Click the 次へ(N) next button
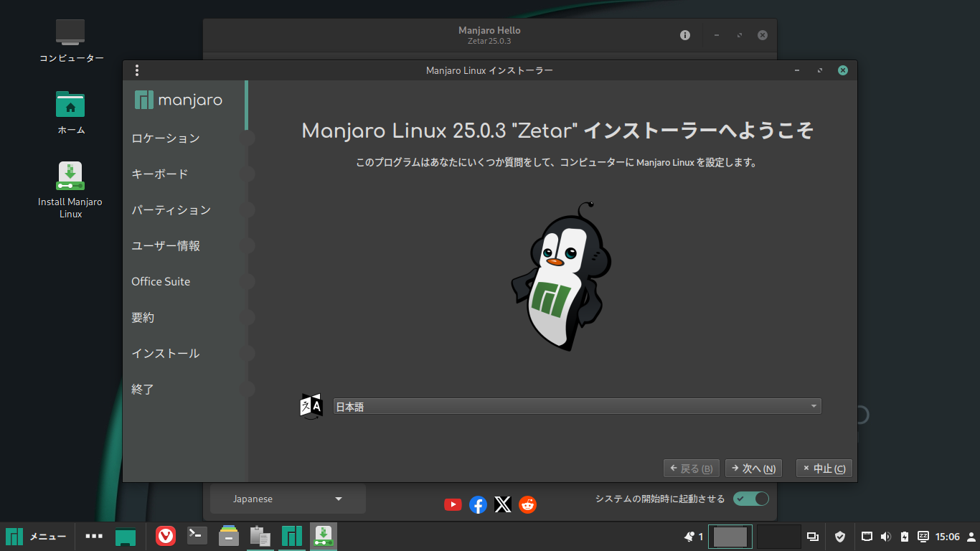This screenshot has width=980, height=551. pos(753,468)
